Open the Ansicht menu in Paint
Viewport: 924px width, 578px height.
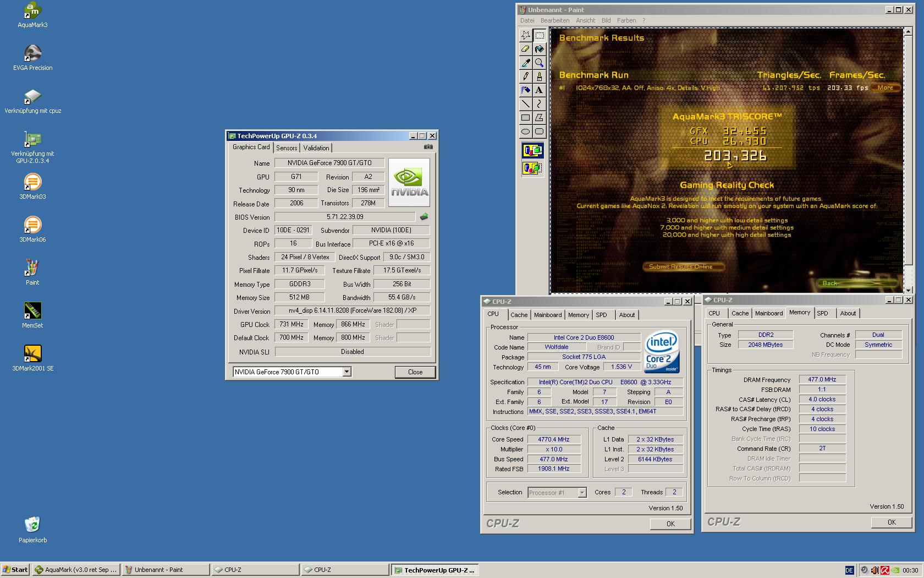pyautogui.click(x=585, y=20)
